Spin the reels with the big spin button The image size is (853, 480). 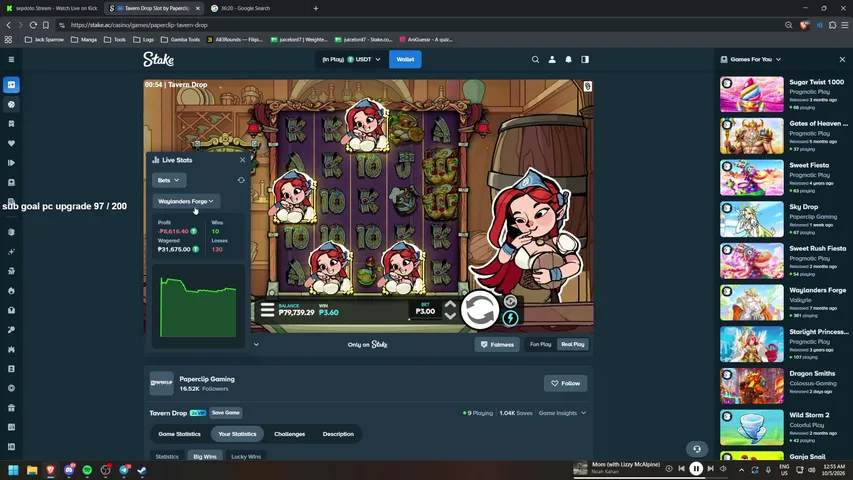(480, 310)
